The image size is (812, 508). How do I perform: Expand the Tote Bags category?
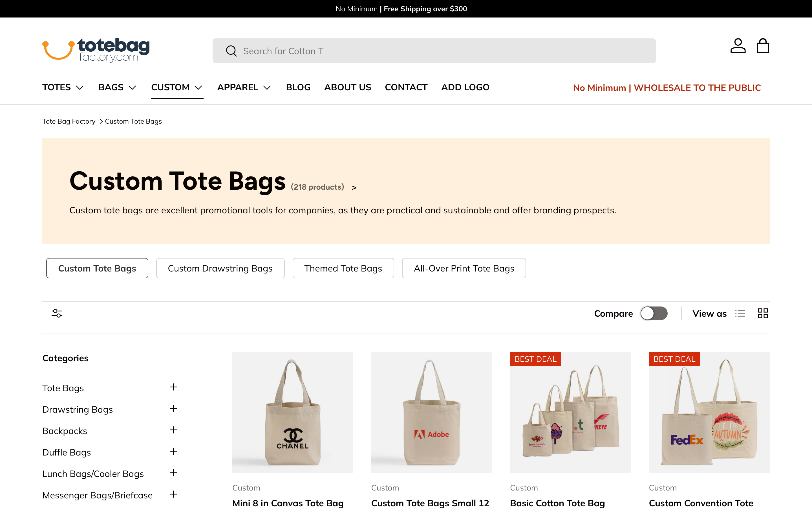pyautogui.click(x=173, y=387)
